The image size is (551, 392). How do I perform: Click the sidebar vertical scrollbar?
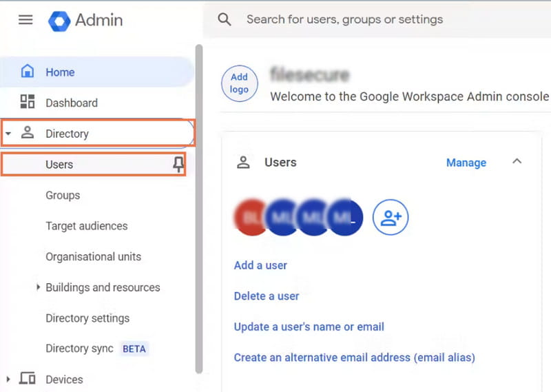pyautogui.click(x=199, y=209)
